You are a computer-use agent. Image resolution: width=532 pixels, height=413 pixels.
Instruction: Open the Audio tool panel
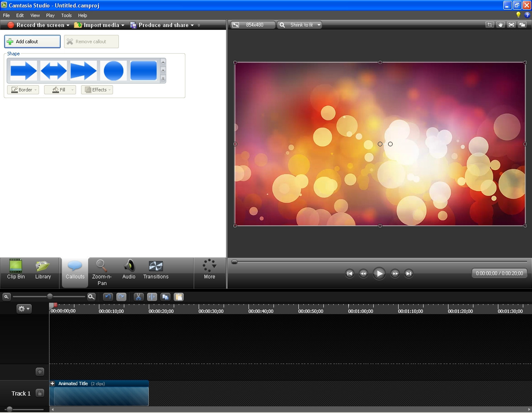[x=129, y=270]
